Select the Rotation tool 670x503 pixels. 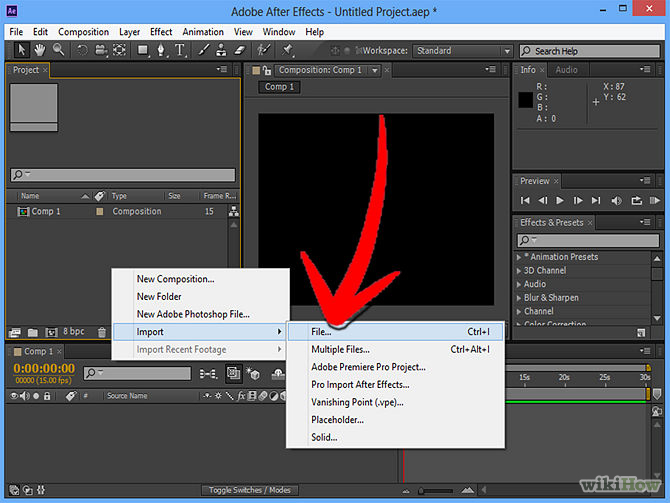(x=82, y=50)
